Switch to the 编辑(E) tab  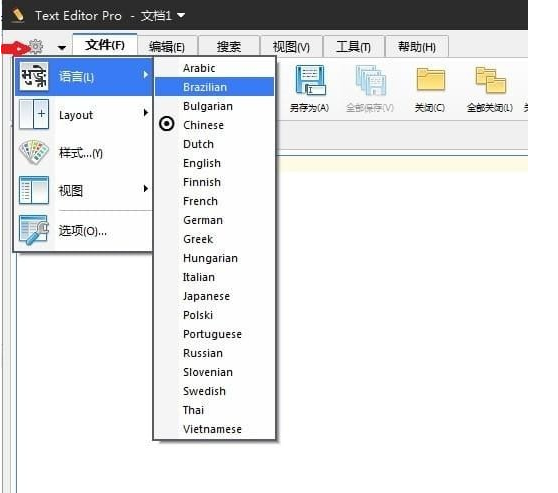coord(167,47)
